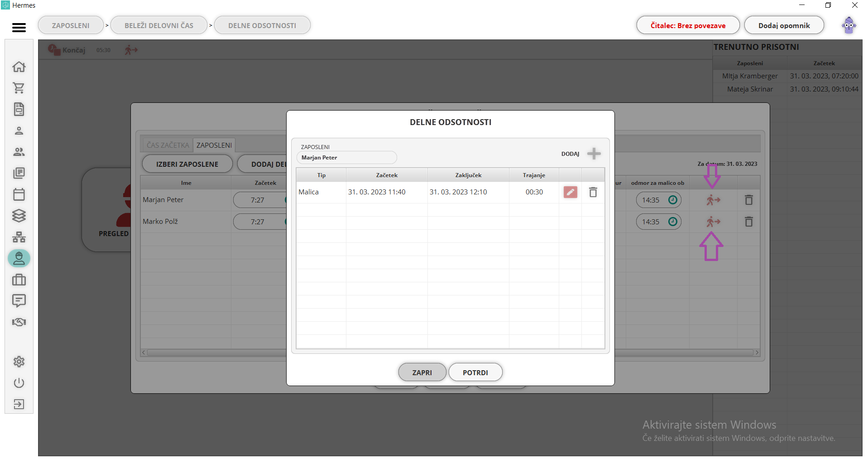Click DODAJ label in dialog
The width and height of the screenshot is (868, 464).
tap(570, 154)
